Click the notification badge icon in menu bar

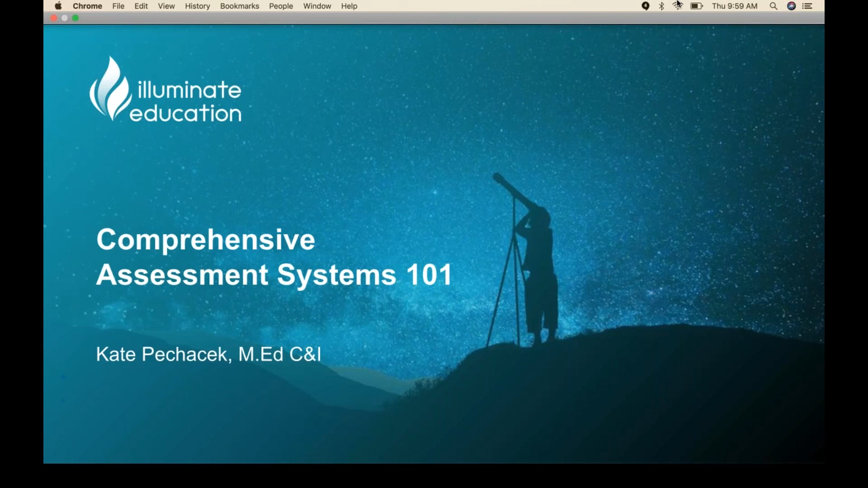pyautogui.click(x=646, y=6)
